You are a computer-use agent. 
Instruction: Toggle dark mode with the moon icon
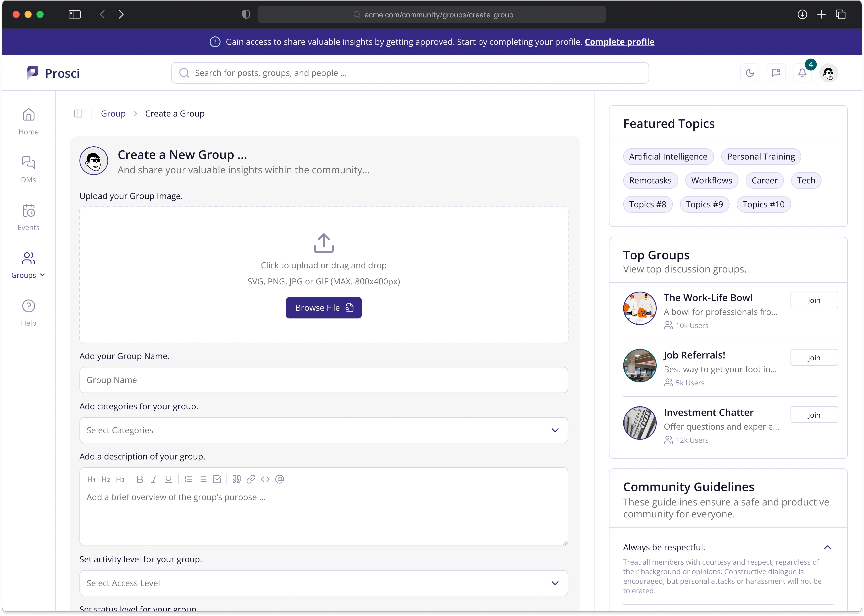click(750, 73)
